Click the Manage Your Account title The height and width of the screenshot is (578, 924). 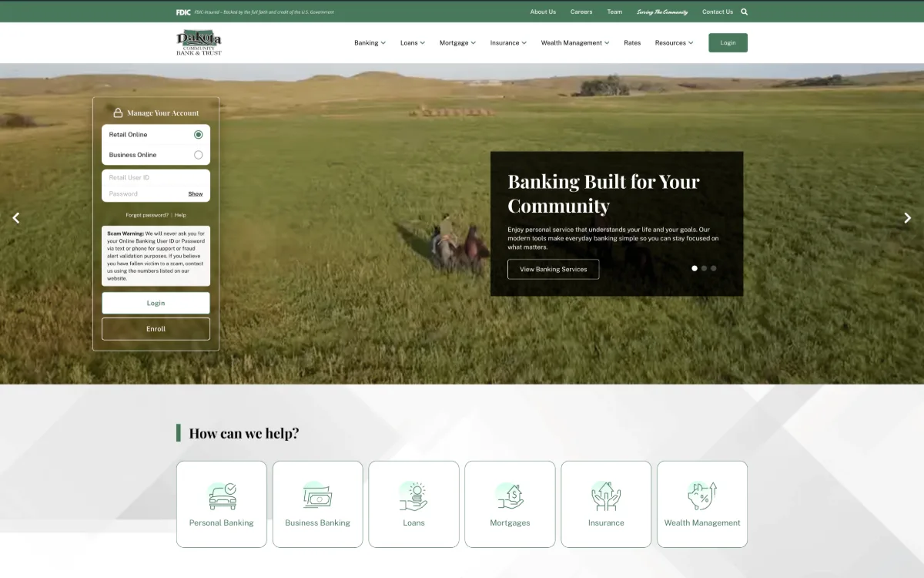pyautogui.click(x=163, y=113)
